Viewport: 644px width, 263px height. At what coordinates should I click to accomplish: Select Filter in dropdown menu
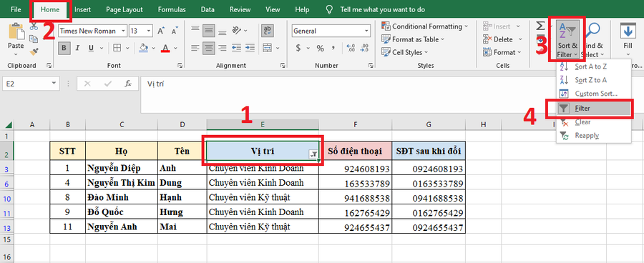(593, 109)
